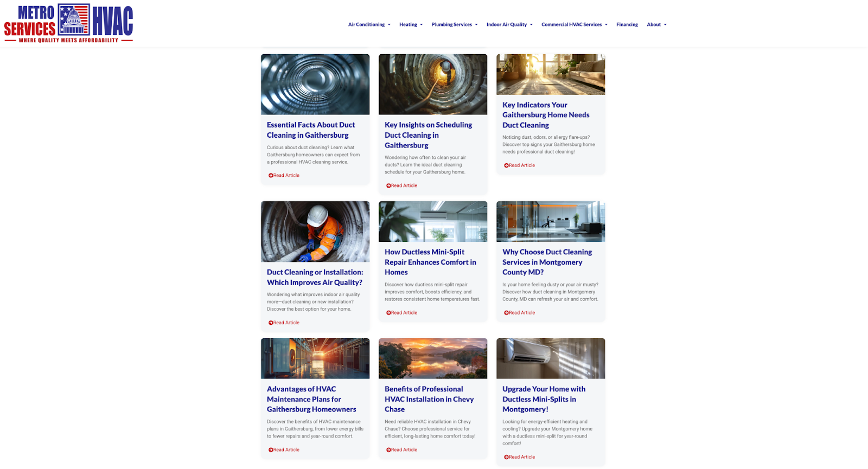Click arrow icon beside Essential Facts Read Article
Image resolution: width=868 pixels, height=469 pixels.
[x=271, y=176]
